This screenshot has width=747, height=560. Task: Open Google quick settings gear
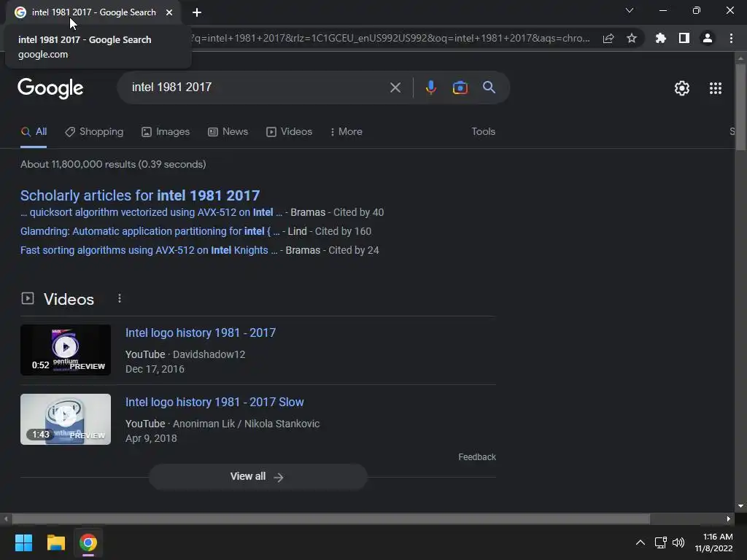tap(682, 88)
